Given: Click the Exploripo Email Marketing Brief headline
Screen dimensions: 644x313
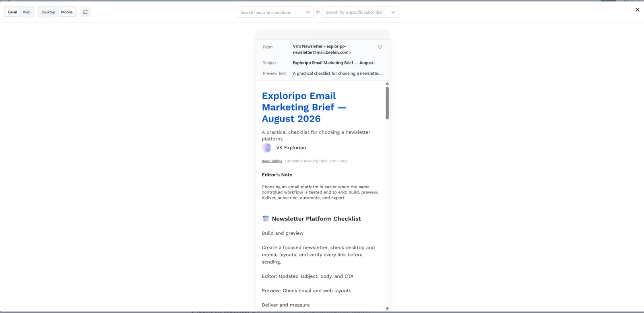Looking at the screenshot, I should (304, 107).
